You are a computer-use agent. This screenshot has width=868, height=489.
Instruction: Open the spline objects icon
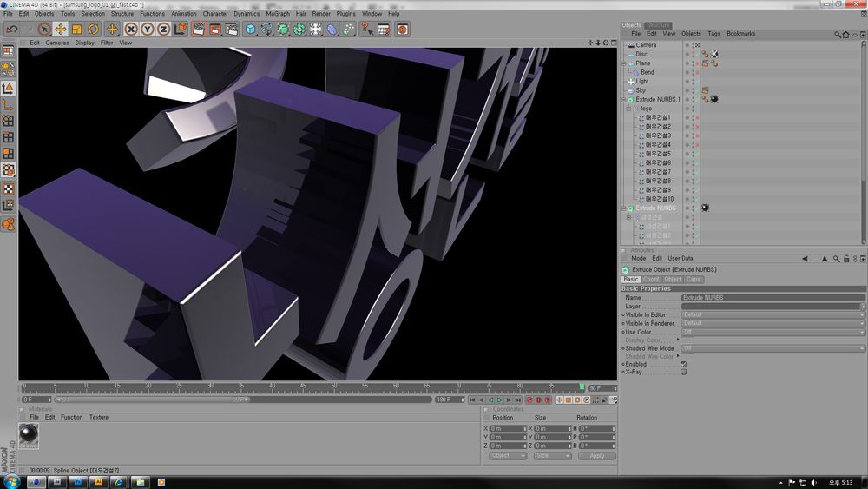[266, 30]
